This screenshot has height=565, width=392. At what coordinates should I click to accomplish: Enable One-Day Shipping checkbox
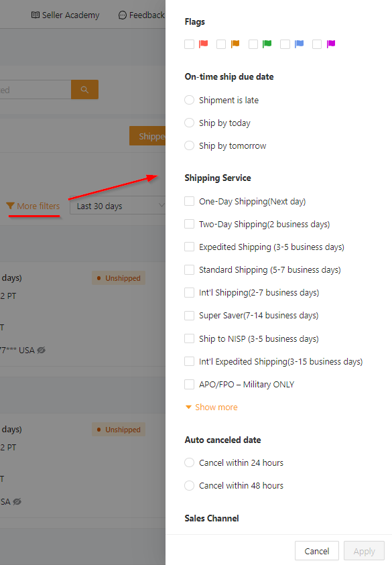(x=189, y=201)
